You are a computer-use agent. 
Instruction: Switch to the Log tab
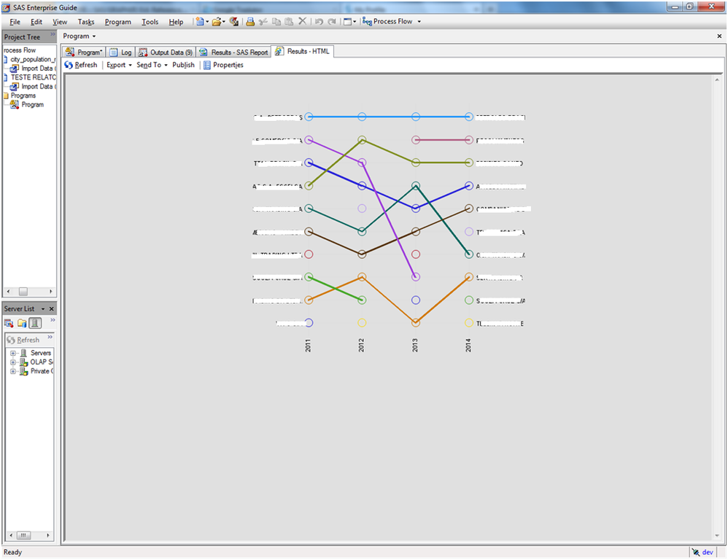point(120,52)
